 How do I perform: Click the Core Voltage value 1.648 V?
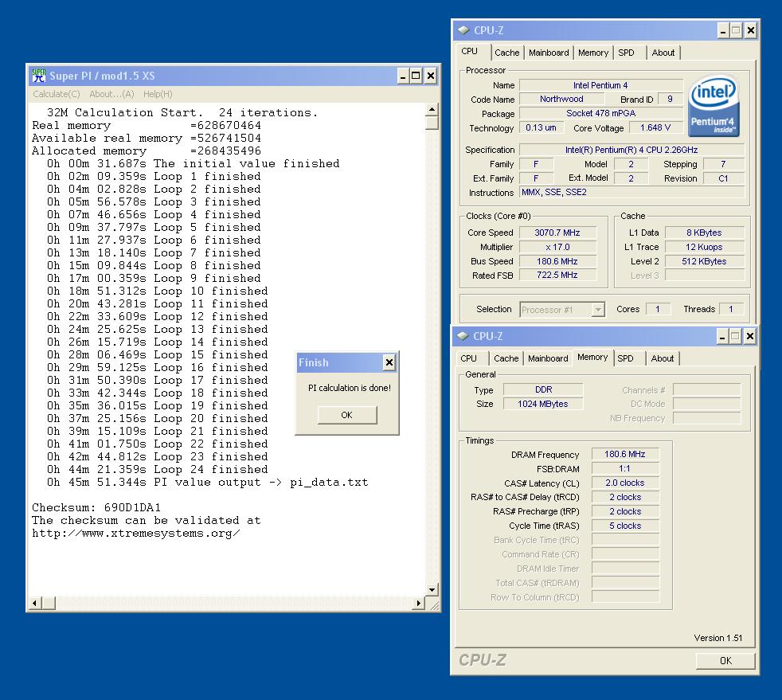coord(655,127)
